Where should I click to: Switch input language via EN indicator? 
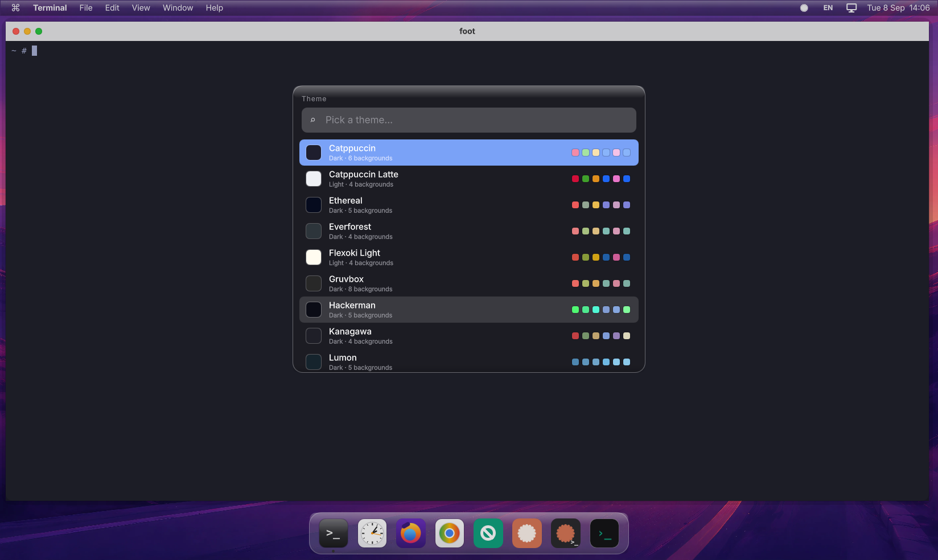coord(828,8)
